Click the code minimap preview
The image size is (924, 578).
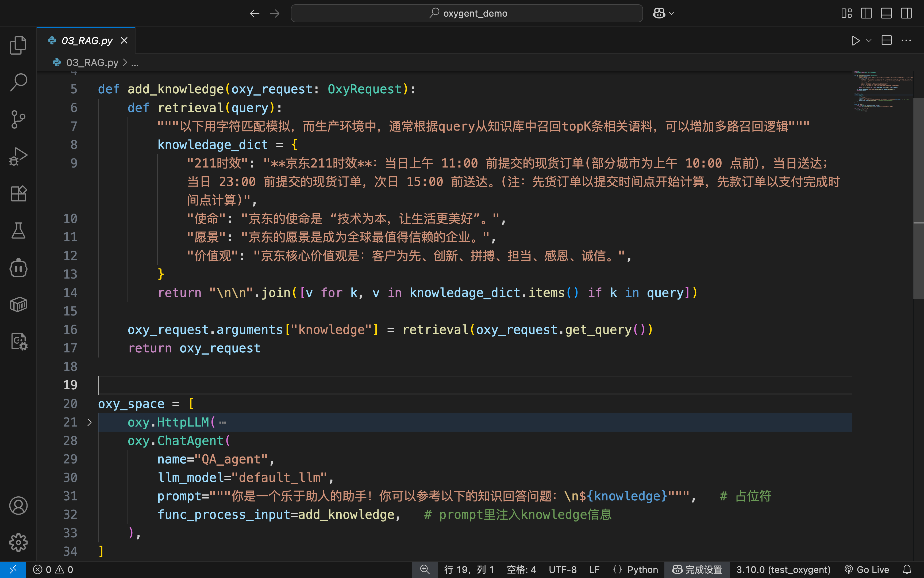pos(883,91)
